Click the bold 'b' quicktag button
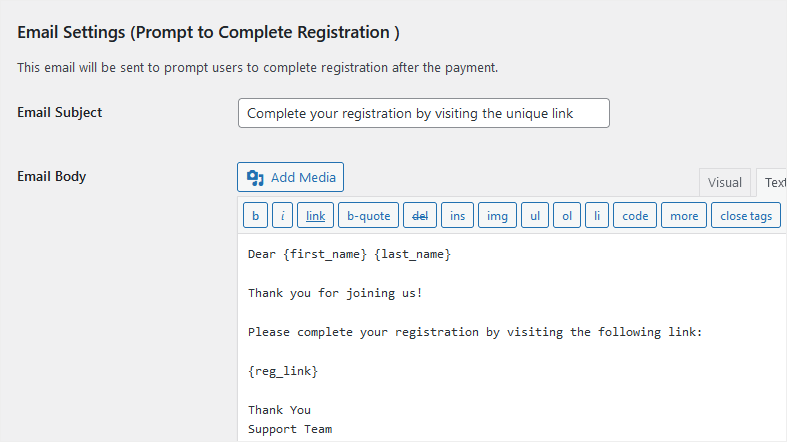The height and width of the screenshot is (442, 787). (x=255, y=215)
